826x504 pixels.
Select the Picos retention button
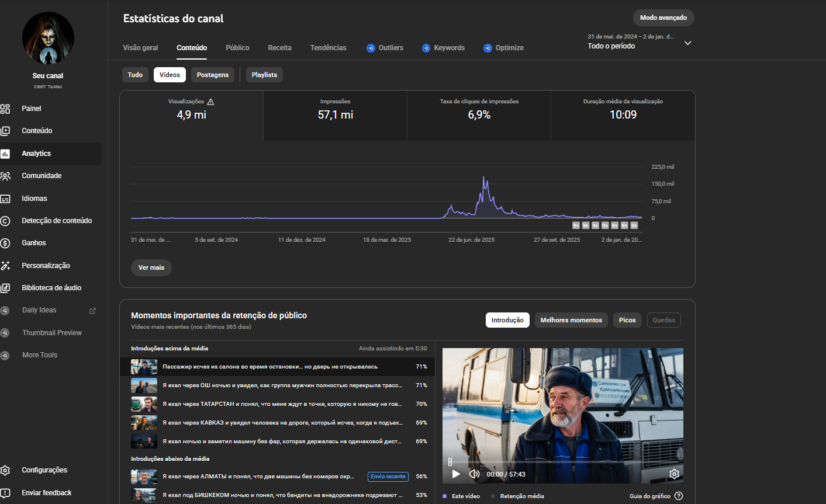pos(627,320)
